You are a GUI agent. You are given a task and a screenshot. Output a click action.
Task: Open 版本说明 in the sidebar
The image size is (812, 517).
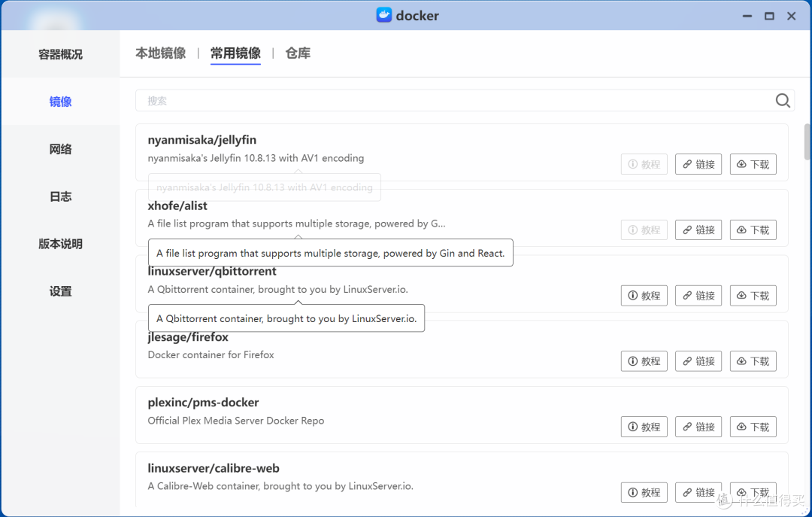point(61,244)
